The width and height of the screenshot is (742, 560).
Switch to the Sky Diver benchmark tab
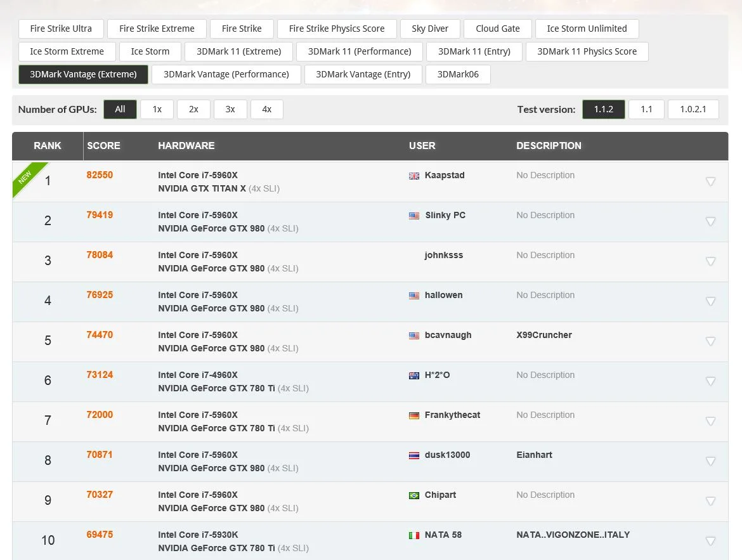(430, 29)
